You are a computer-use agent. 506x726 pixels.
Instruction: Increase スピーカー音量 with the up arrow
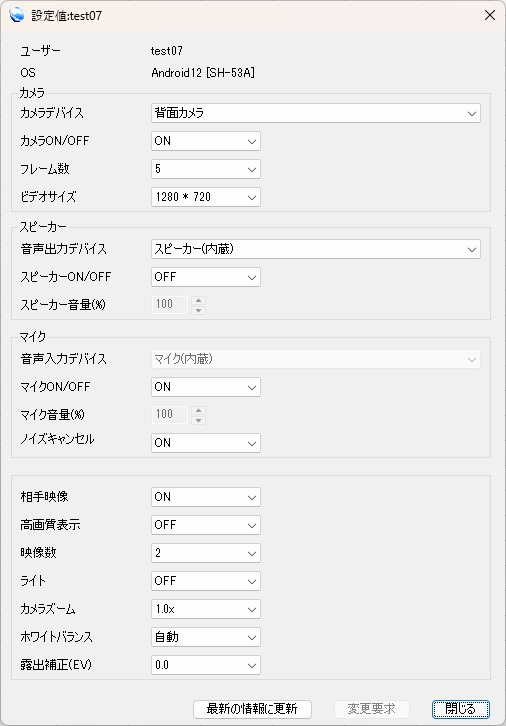click(x=199, y=300)
